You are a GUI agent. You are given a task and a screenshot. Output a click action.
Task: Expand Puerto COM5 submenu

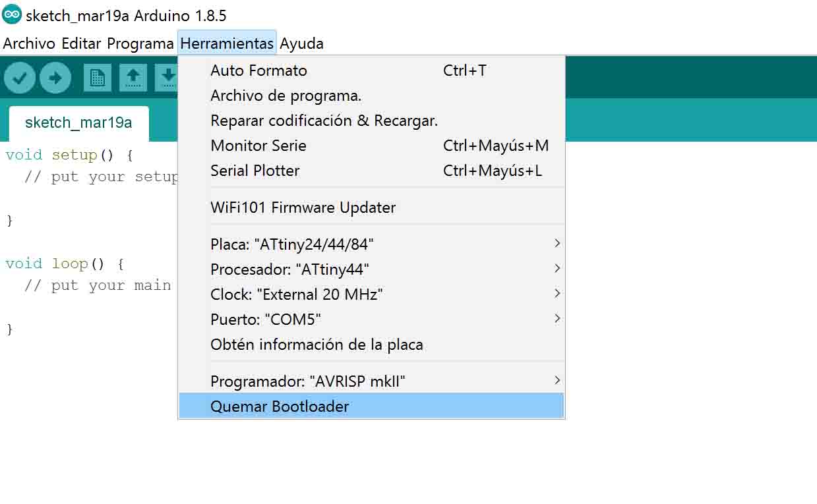coord(372,320)
